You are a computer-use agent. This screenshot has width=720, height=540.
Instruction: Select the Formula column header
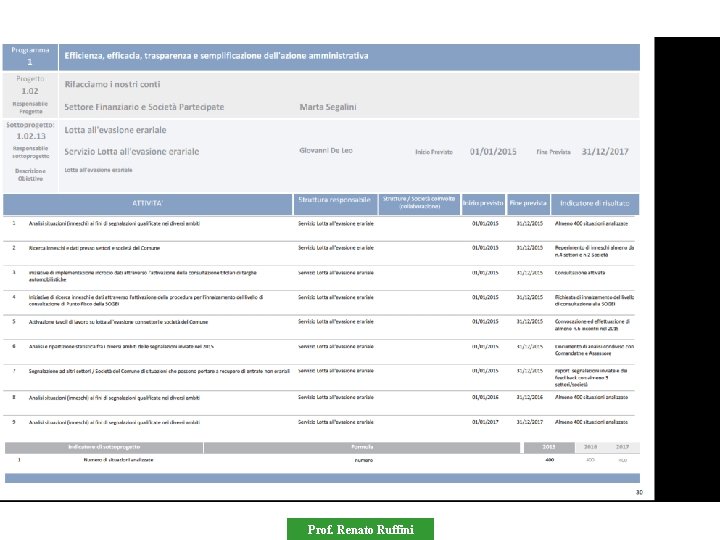[362, 447]
